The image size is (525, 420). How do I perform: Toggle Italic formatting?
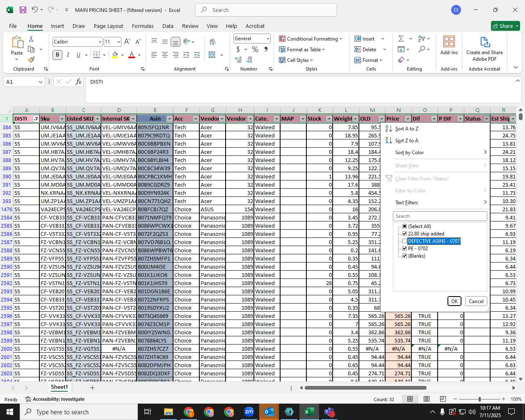click(68, 55)
